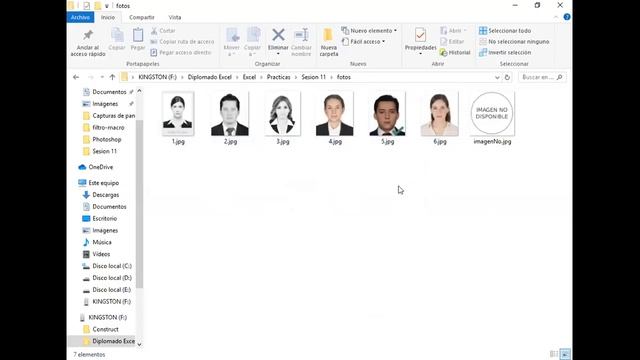
Task: Open Descargas in navigation pane
Action: [x=101, y=195]
